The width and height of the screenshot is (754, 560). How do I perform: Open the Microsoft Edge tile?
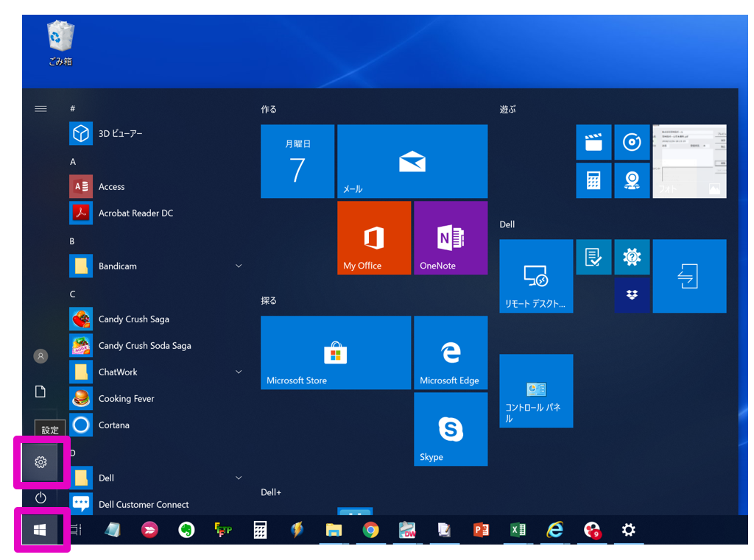click(x=451, y=352)
